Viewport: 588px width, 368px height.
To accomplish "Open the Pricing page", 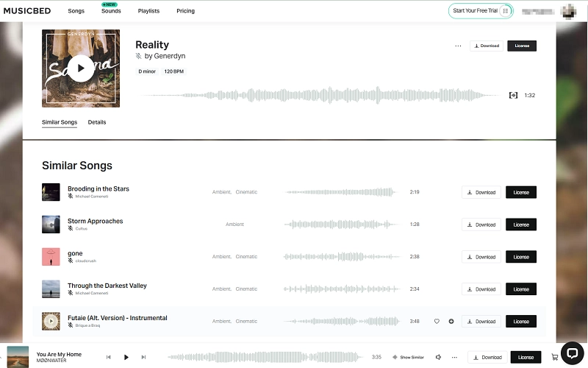I will click(x=186, y=11).
